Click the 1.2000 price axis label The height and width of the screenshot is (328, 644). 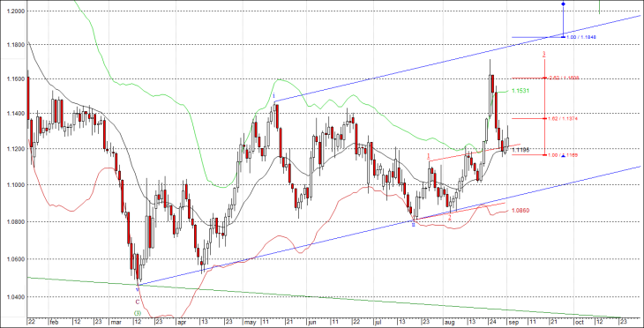(15, 11)
